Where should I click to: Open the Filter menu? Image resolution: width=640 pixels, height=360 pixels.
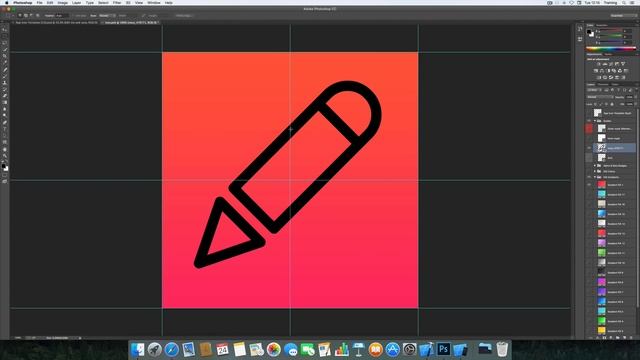[117, 2]
